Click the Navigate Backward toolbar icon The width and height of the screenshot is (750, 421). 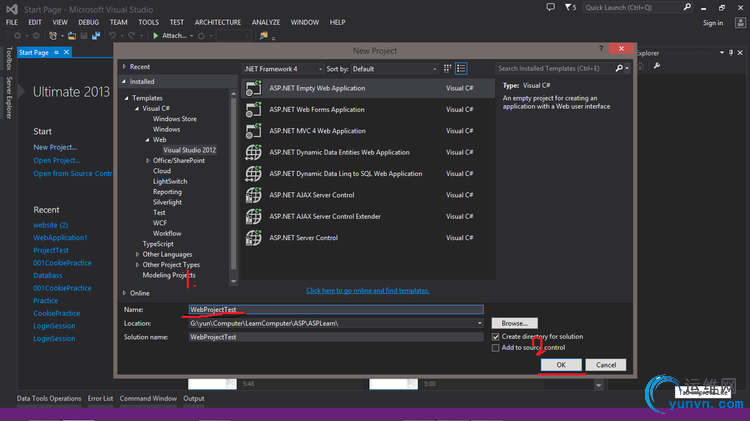(x=17, y=36)
